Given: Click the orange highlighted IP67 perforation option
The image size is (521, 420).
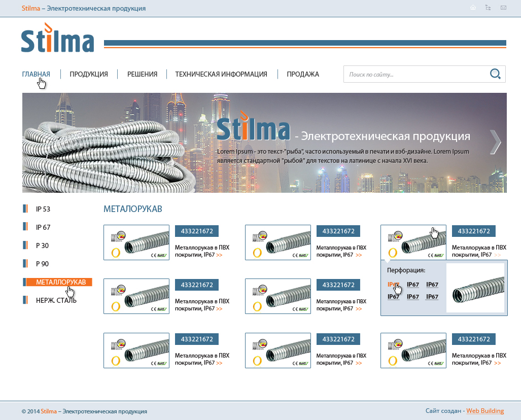Looking at the screenshot, I should [x=393, y=285].
